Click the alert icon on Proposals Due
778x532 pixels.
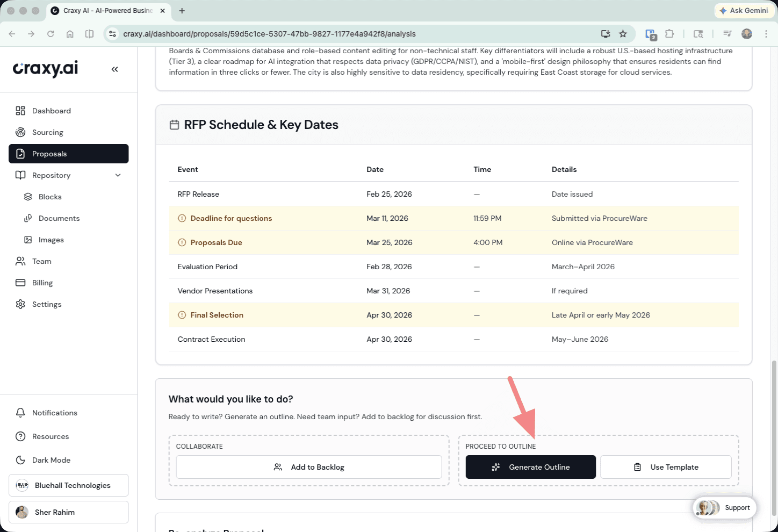click(x=182, y=242)
